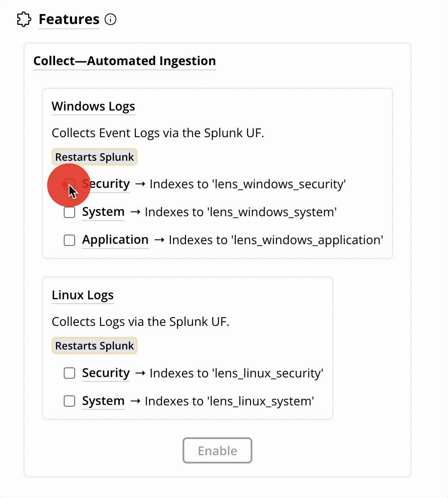Open the Features info circle icon
Image resolution: width=448 pixels, height=498 pixels.
tap(110, 19)
